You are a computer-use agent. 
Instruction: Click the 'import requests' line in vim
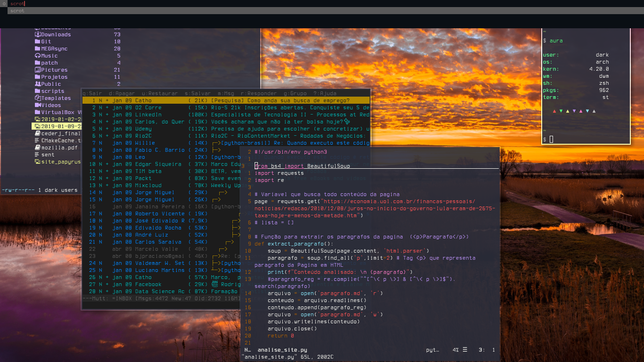click(x=279, y=173)
